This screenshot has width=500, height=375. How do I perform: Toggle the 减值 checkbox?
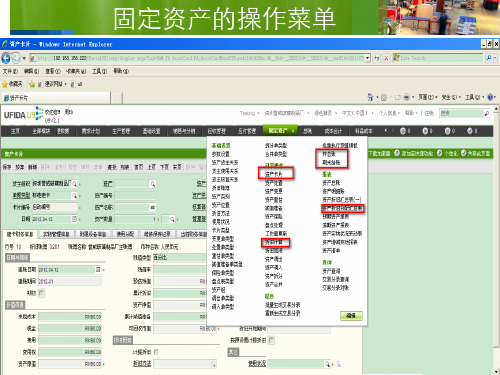(42, 293)
